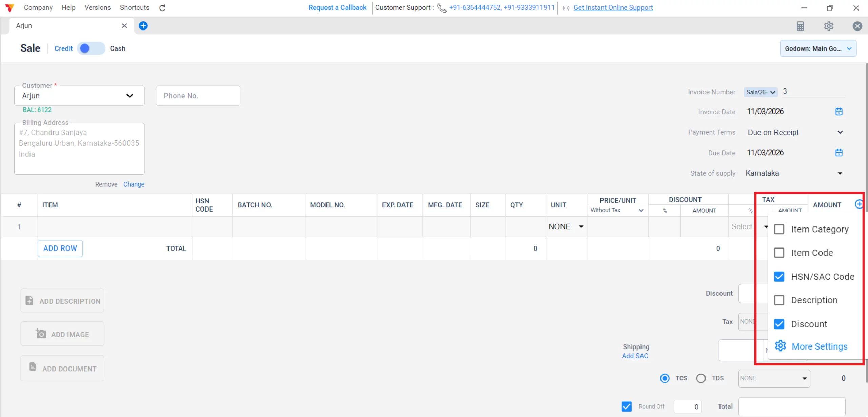Open the Shortcuts menu

pos(134,7)
